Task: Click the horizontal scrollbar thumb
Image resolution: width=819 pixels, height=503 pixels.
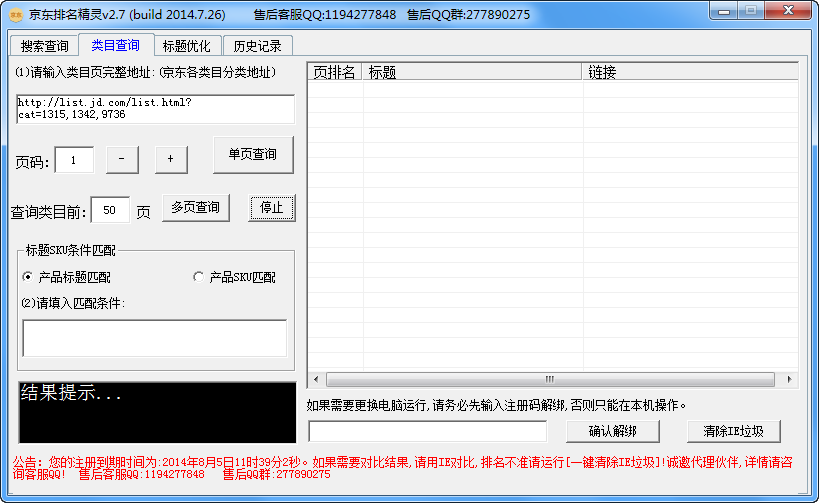Action: 550,379
